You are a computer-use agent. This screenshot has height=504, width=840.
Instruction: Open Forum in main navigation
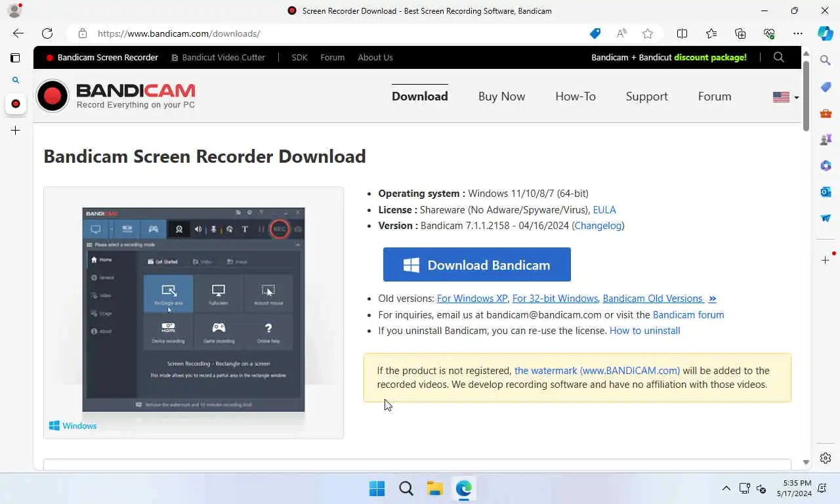coord(715,96)
